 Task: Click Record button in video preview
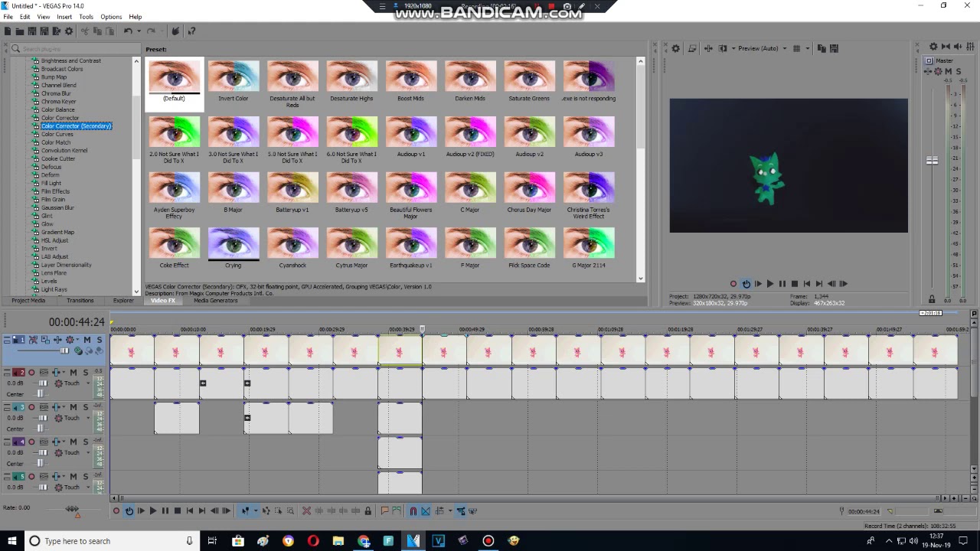[x=733, y=284]
